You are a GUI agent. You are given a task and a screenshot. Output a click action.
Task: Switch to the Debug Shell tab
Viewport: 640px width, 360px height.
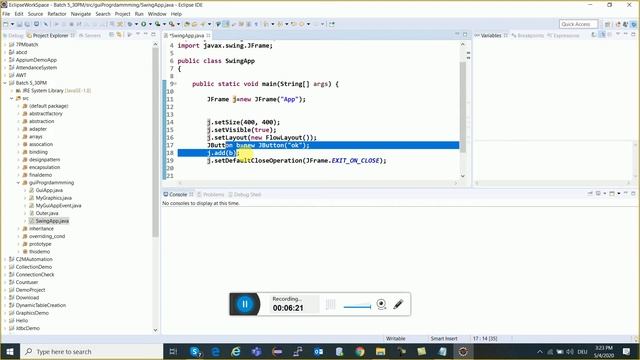pos(244,194)
